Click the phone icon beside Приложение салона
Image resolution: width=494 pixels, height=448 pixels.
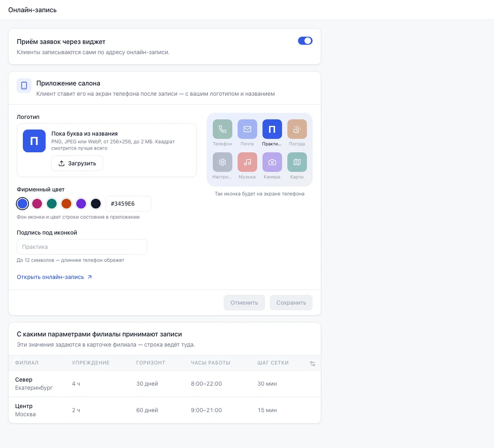(24, 86)
